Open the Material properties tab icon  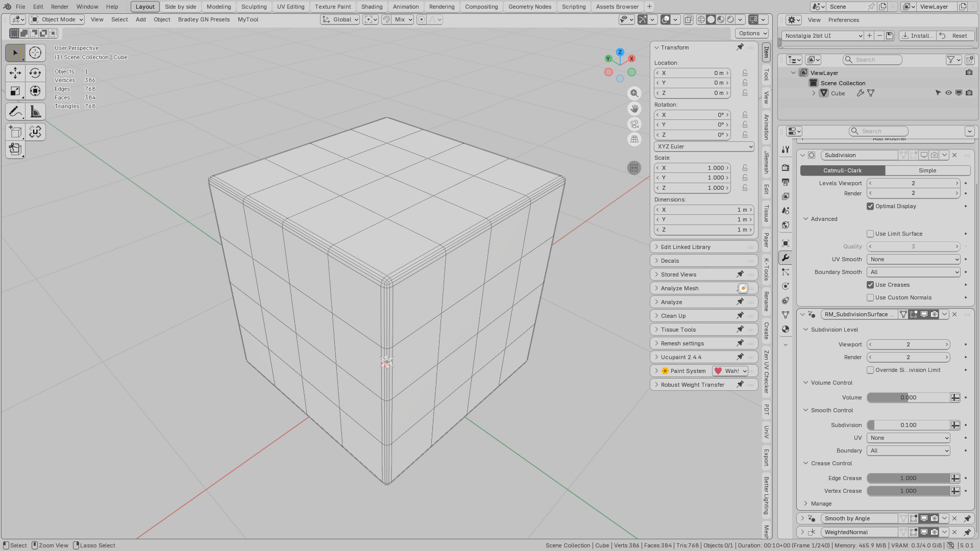[x=786, y=329]
